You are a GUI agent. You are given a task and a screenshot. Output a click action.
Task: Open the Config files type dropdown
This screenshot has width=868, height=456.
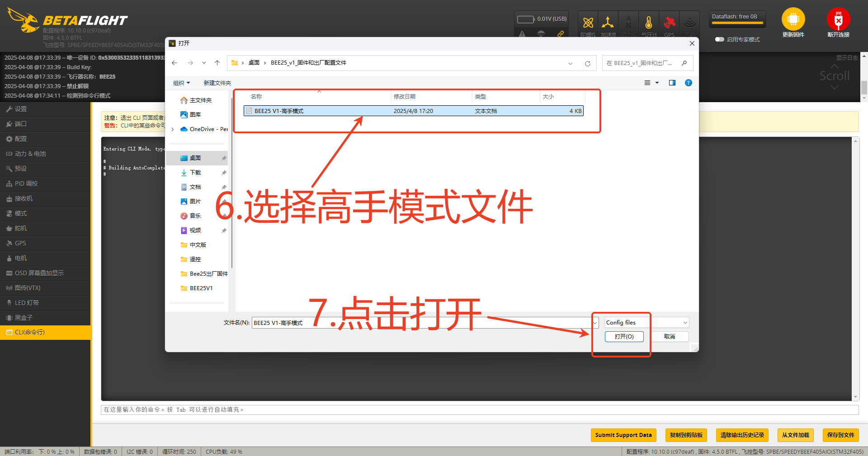click(x=647, y=323)
